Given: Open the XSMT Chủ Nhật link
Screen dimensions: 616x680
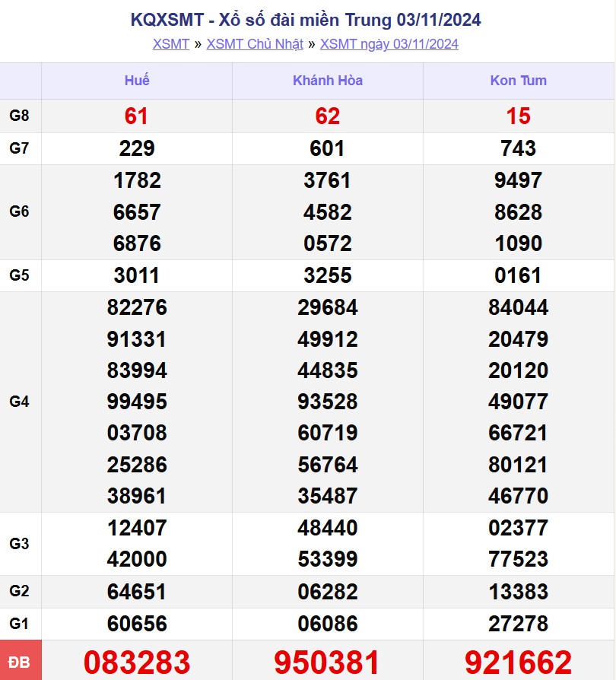Looking at the screenshot, I should pyautogui.click(x=255, y=44).
